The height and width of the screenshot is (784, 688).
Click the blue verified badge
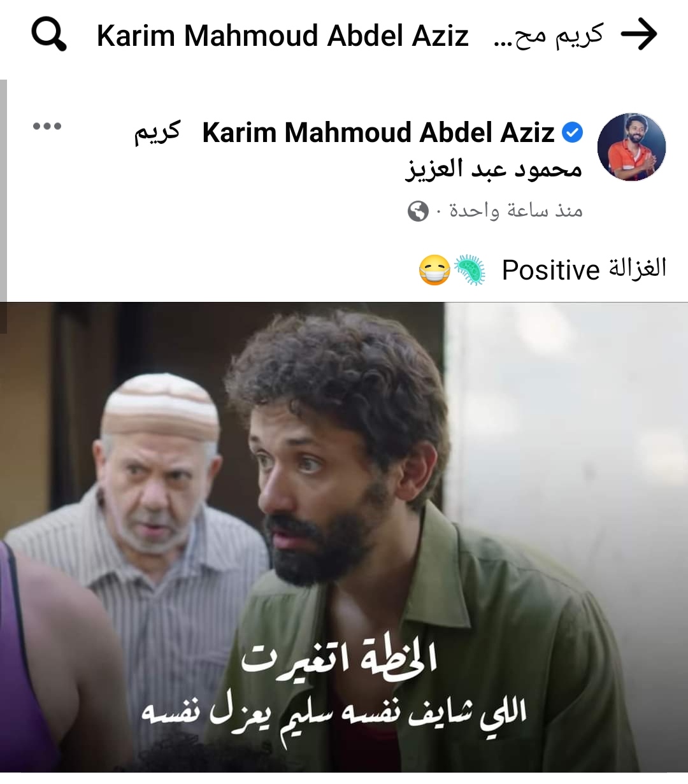tap(573, 132)
